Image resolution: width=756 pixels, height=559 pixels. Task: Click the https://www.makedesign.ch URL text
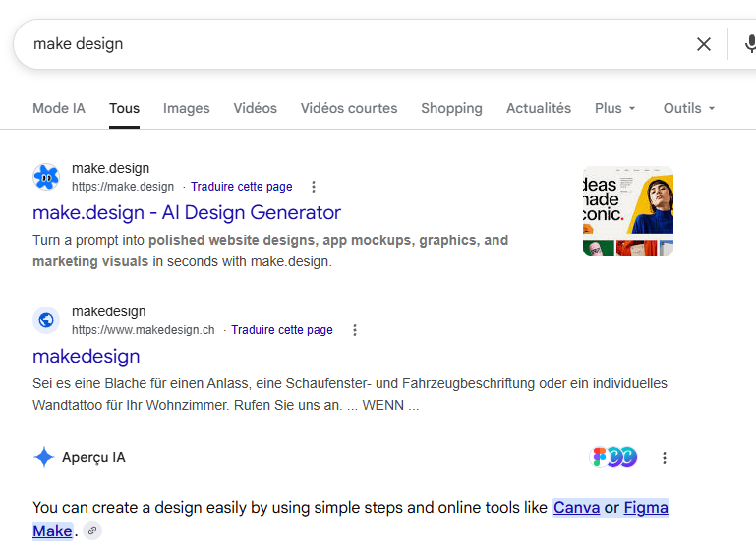click(144, 330)
